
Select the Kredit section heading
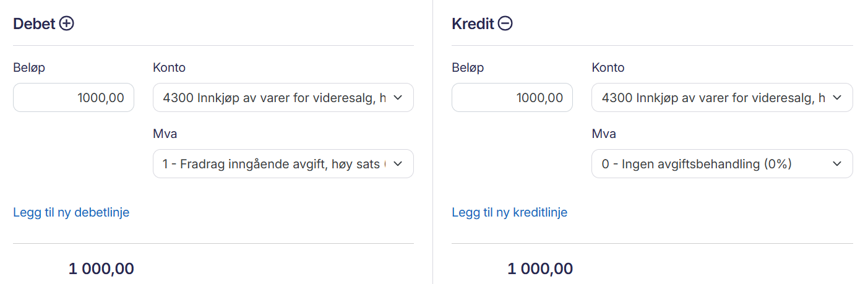coord(473,24)
